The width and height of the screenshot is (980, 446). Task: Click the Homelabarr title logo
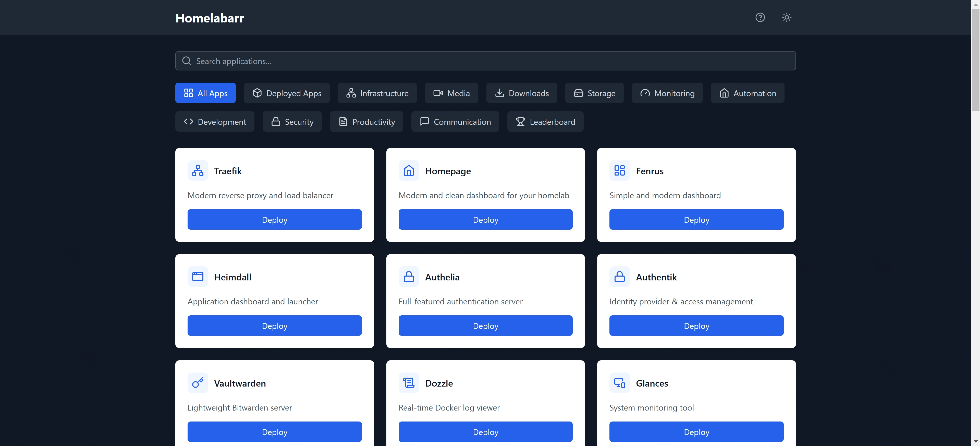coord(210,18)
